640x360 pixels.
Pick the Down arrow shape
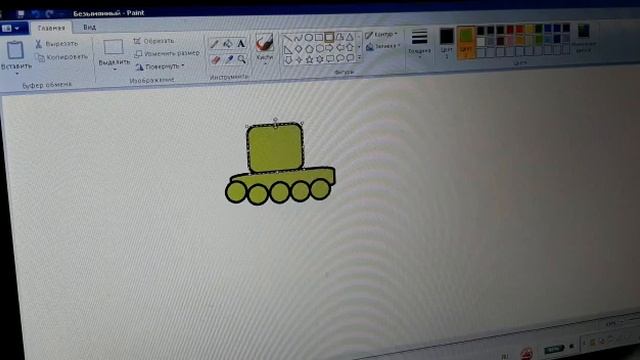(x=289, y=60)
